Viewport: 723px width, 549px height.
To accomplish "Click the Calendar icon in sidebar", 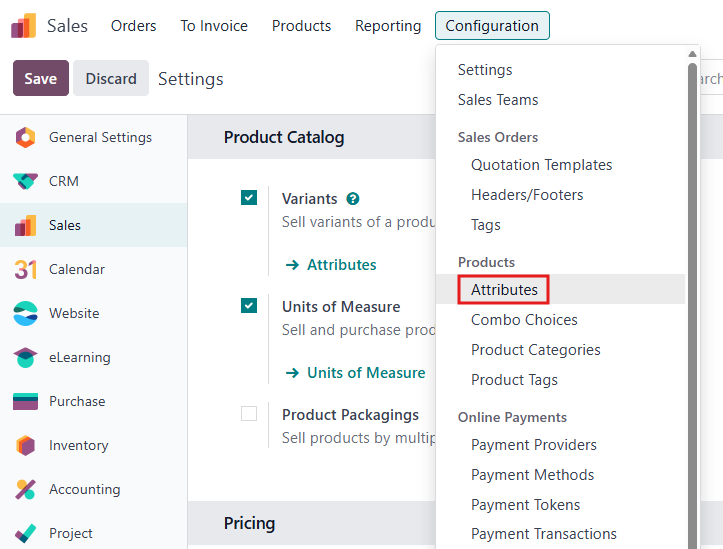I will (25, 270).
